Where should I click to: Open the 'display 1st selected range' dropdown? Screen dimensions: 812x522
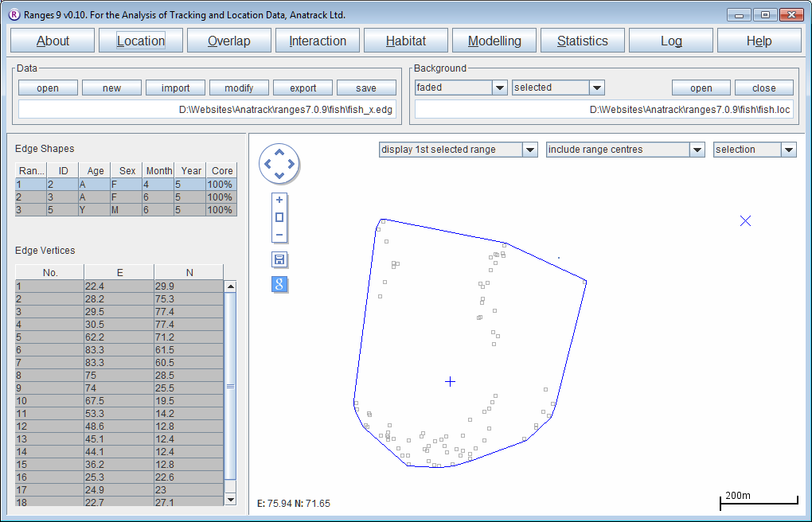(530, 150)
